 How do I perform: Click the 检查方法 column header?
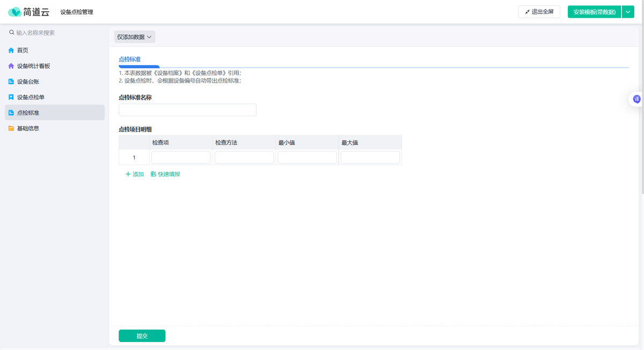[x=244, y=143]
